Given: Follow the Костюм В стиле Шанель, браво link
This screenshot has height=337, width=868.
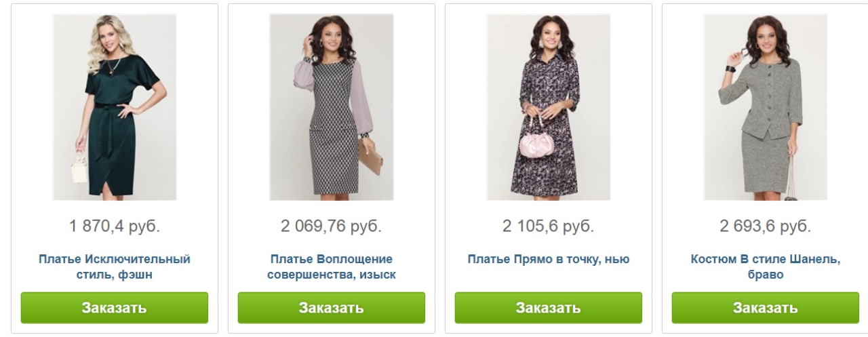Looking at the screenshot, I should point(766,267).
